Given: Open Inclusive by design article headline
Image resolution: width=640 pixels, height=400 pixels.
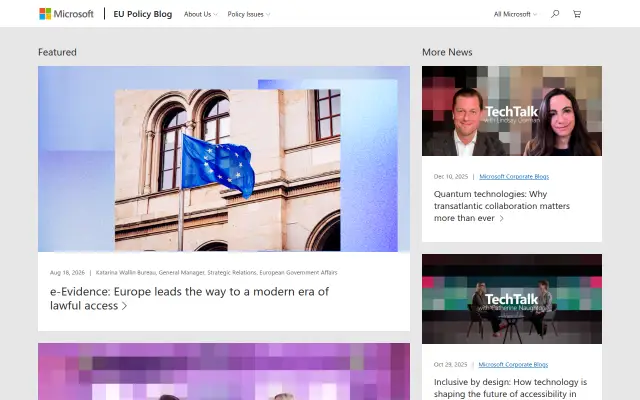Looking at the screenshot, I should (510, 388).
